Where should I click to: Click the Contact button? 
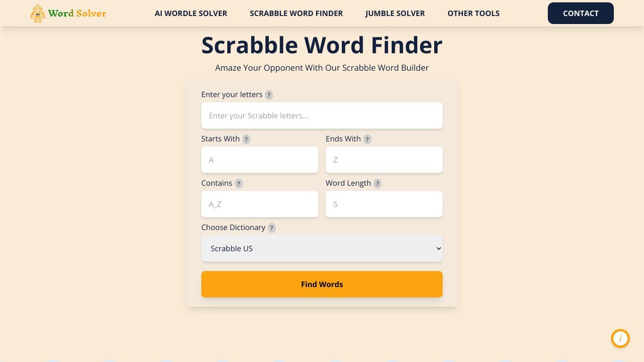click(581, 13)
